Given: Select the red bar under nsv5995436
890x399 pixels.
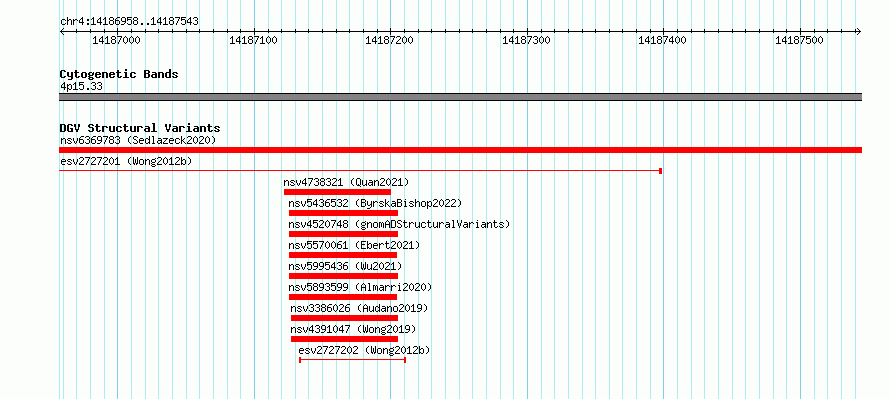Looking at the screenshot, I should point(343,276).
